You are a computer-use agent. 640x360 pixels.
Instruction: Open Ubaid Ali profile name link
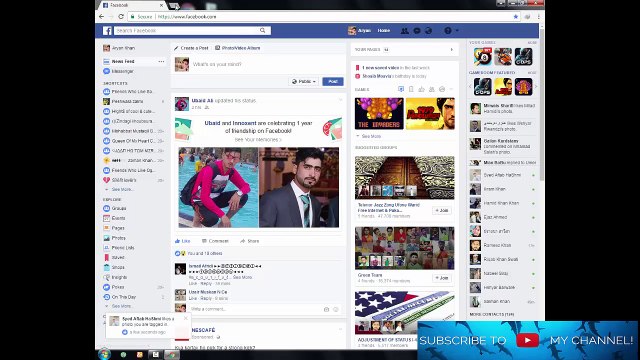click(x=202, y=100)
